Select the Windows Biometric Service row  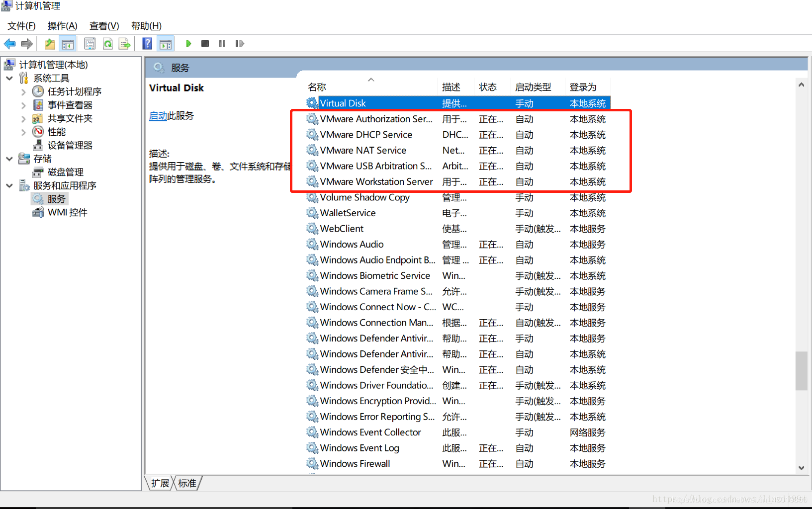pyautogui.click(x=457, y=275)
